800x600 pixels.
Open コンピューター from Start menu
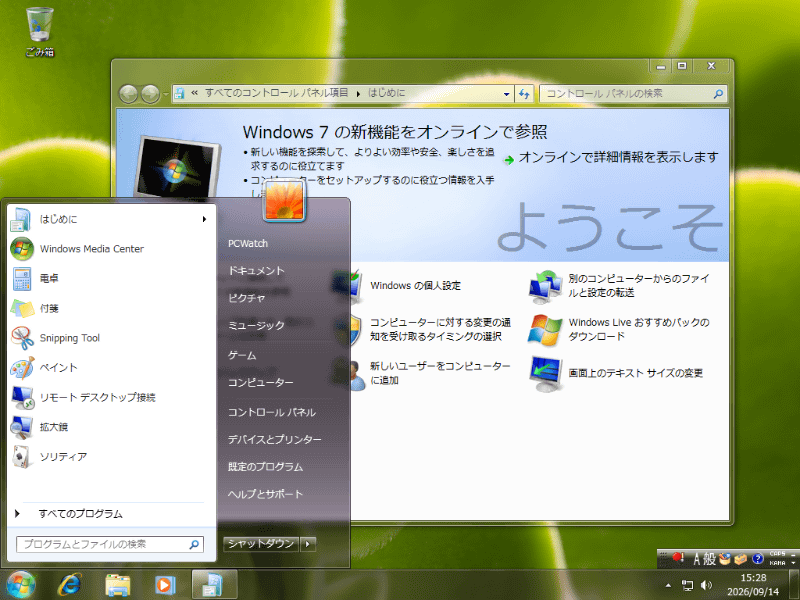tap(261, 383)
